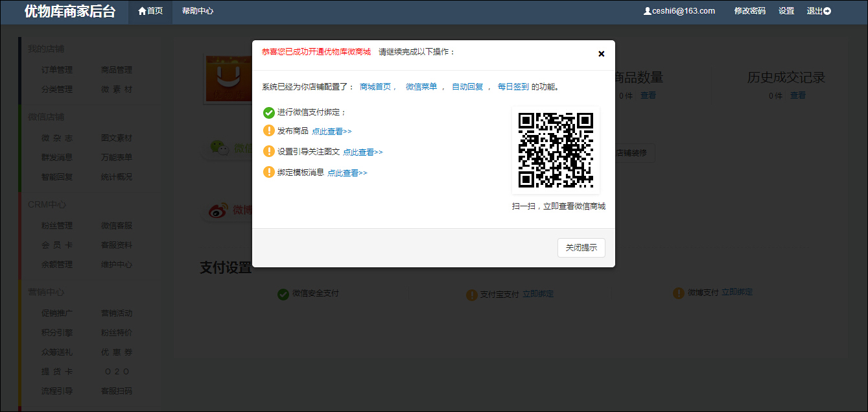Open 帮助中心 in top navigation

pyautogui.click(x=198, y=11)
